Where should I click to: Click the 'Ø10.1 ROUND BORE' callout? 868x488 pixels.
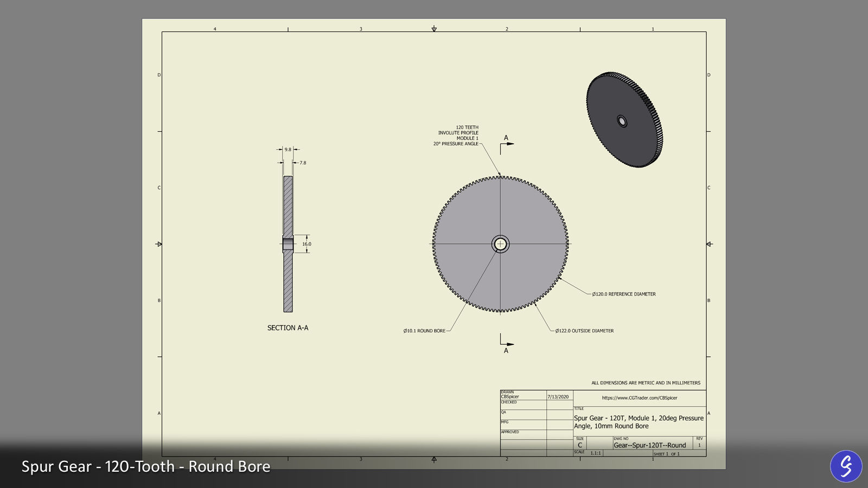(x=424, y=331)
